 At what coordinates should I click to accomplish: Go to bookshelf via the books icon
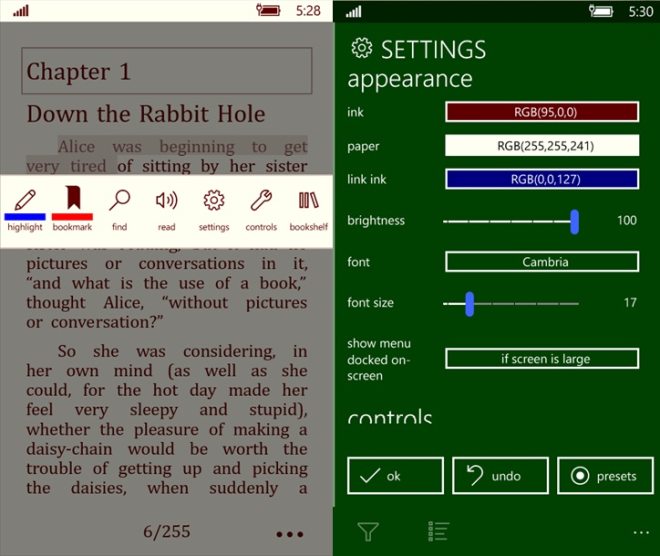(x=309, y=200)
